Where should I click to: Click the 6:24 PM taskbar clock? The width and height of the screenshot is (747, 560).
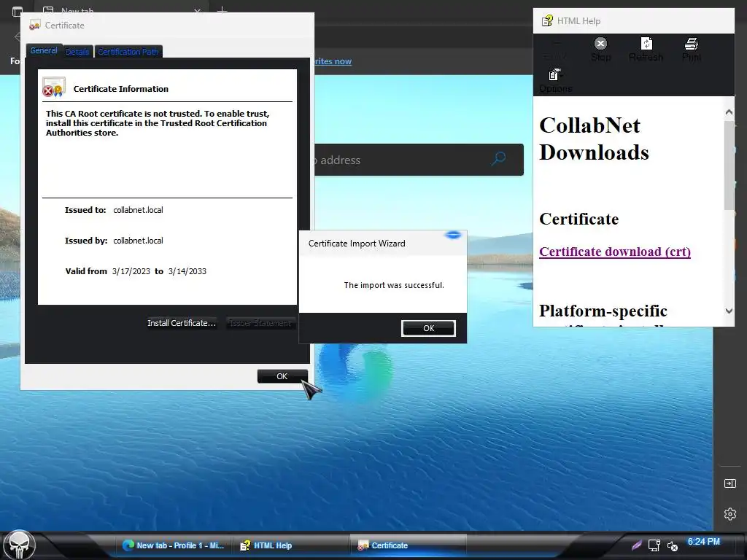703,542
